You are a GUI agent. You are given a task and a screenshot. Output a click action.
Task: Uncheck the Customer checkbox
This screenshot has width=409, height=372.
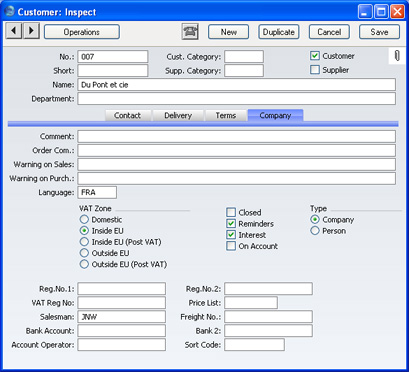315,56
